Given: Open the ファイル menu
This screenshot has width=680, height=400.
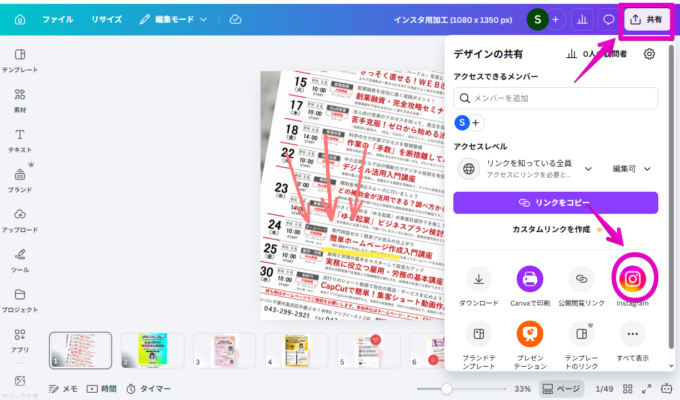Looking at the screenshot, I should (x=57, y=19).
